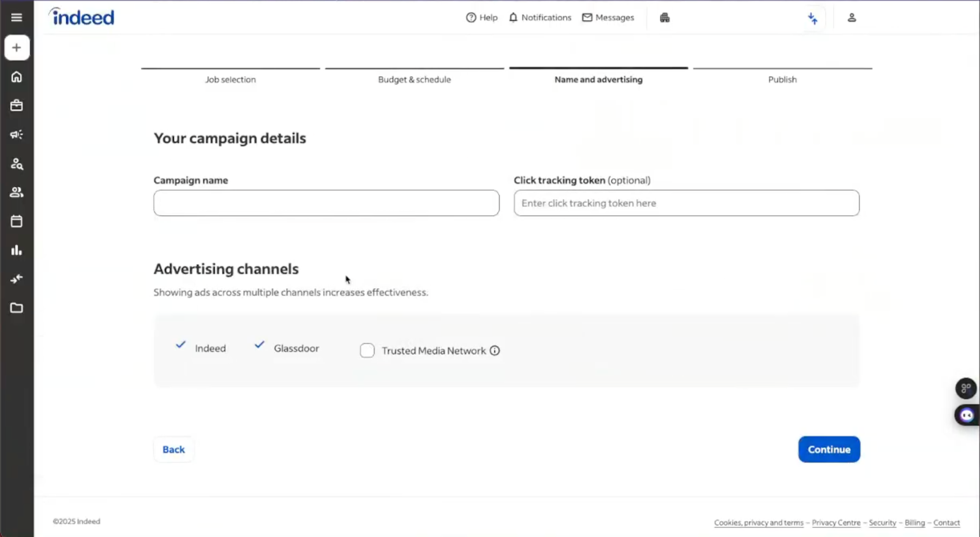Go to the Job selection step
Image resolution: width=980 pixels, height=537 pixels.
coord(230,79)
